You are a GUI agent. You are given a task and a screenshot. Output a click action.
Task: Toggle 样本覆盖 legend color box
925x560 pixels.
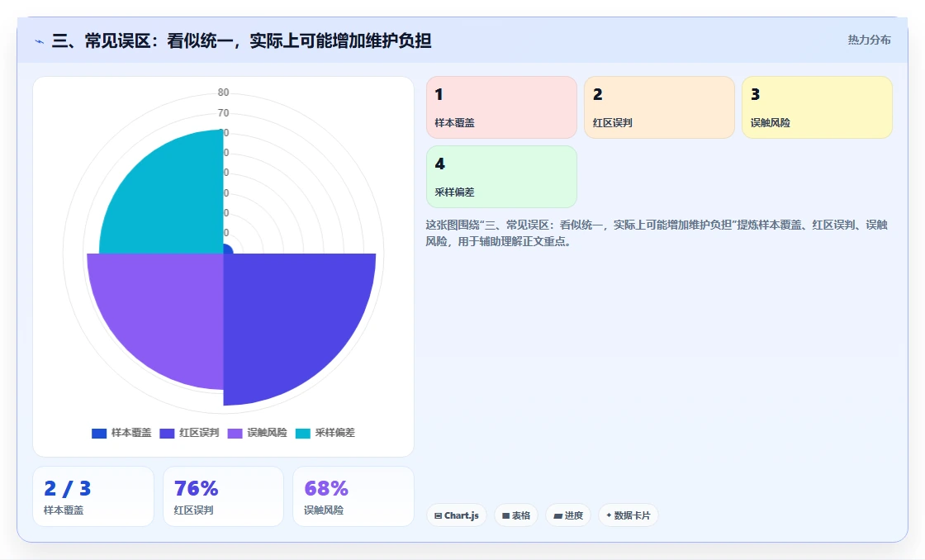[99, 433]
